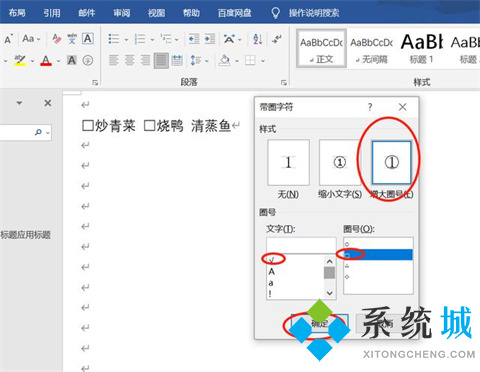Switch to the 引用 tab
This screenshot has width=480, height=372.
(52, 13)
